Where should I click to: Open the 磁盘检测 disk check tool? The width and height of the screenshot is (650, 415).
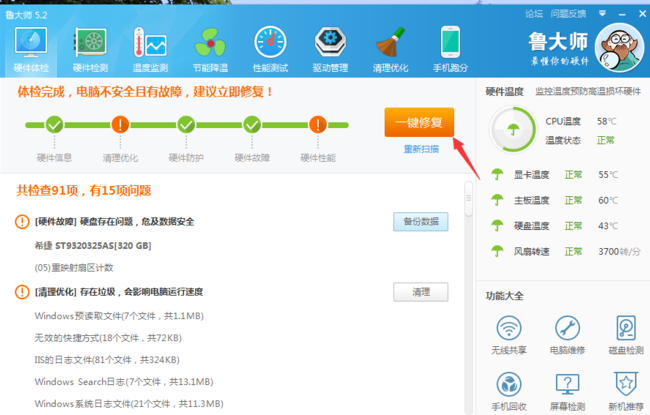(626, 336)
